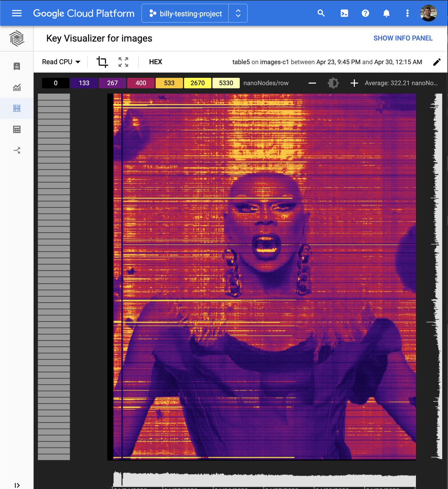Open the notifications bell

pyautogui.click(x=386, y=13)
